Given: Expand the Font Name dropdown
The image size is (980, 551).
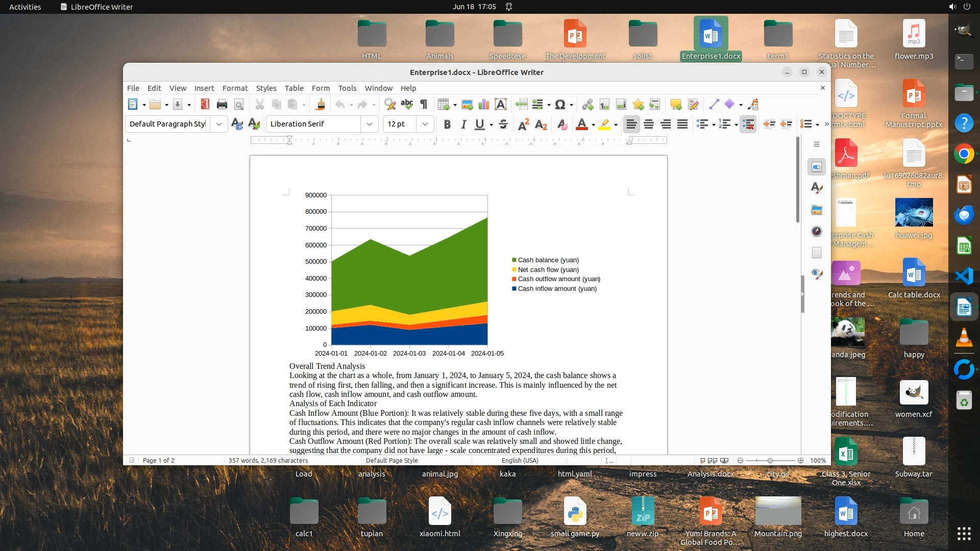Looking at the screenshot, I should pos(370,124).
